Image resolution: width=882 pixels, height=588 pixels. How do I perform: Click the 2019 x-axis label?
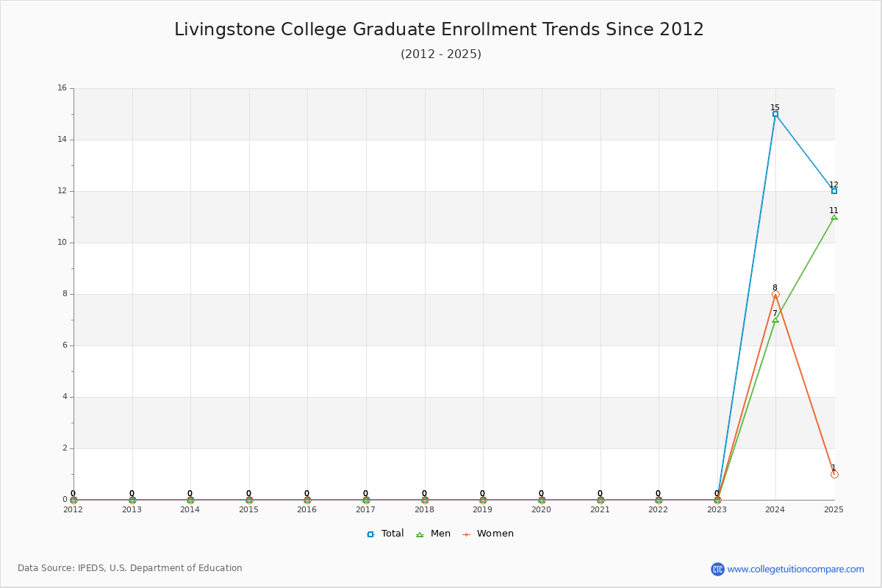483,509
